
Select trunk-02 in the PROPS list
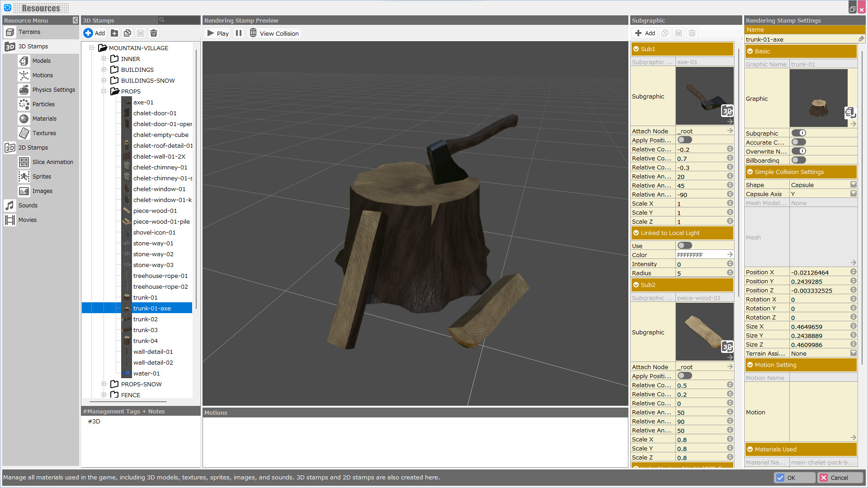click(x=145, y=319)
